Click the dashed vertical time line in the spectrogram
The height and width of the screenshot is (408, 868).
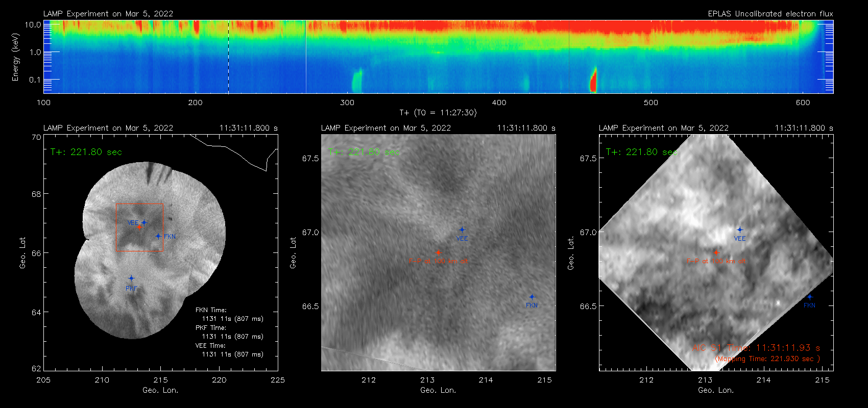[x=228, y=57]
